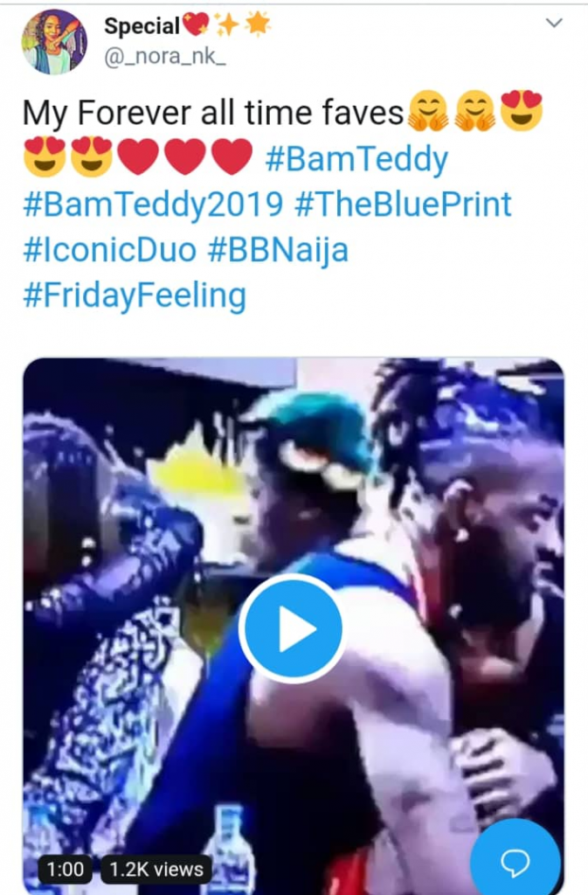Tap the tweet text 'My Forever all time faves'
This screenshot has width=588, height=895.
[x=213, y=114]
